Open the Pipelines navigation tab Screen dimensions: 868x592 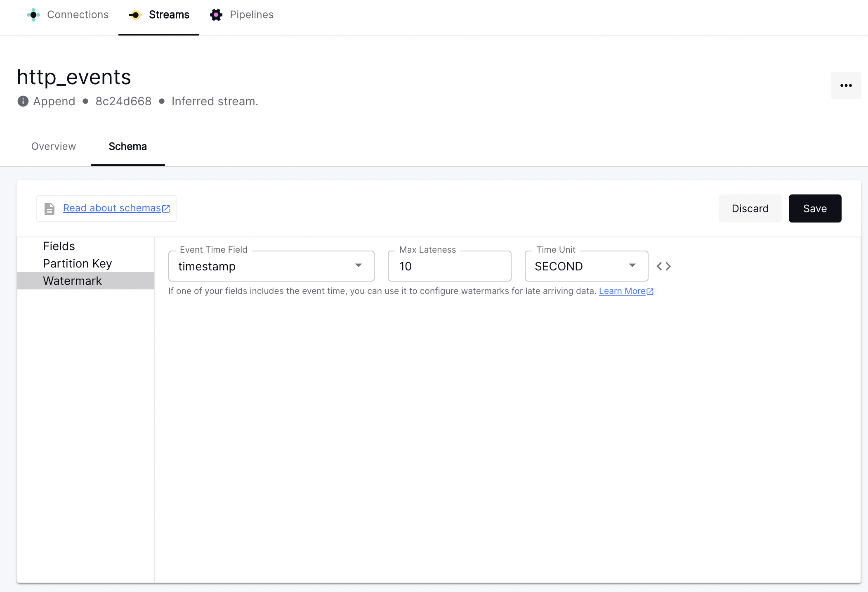tap(251, 15)
